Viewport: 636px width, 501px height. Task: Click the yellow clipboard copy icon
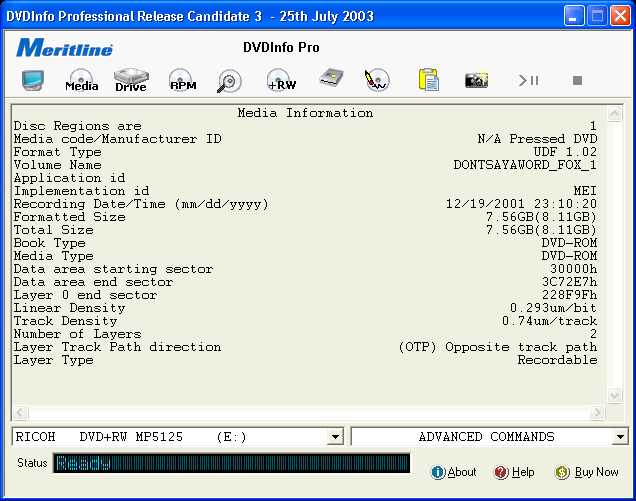click(429, 80)
